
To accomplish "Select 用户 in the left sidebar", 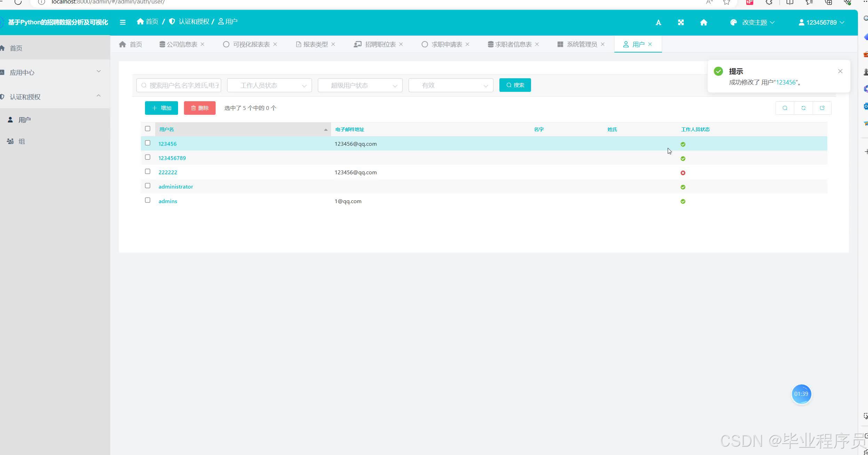I will coord(55,120).
